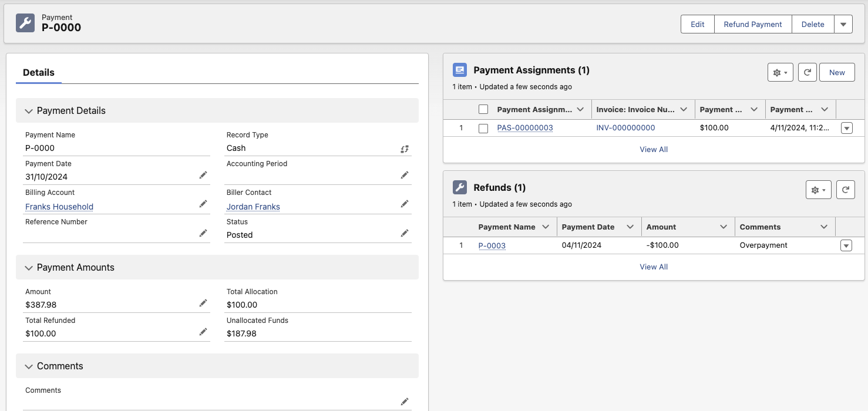Change record type using the swap icon
Image resolution: width=868 pixels, height=411 pixels.
click(x=405, y=149)
